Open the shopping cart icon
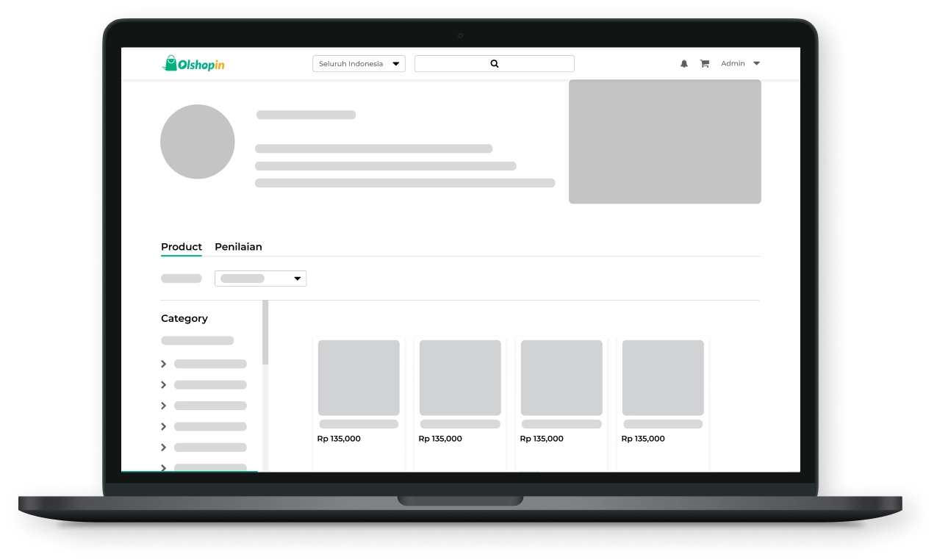 [704, 64]
